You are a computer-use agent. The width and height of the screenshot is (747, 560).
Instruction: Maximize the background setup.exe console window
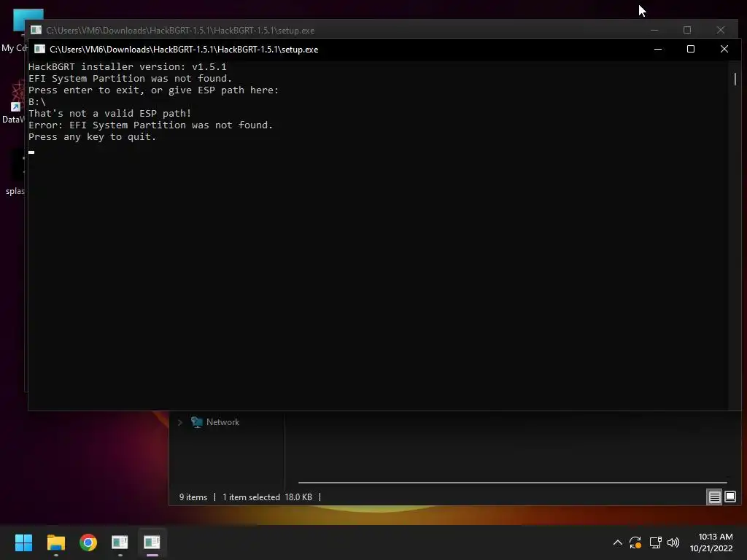point(687,30)
